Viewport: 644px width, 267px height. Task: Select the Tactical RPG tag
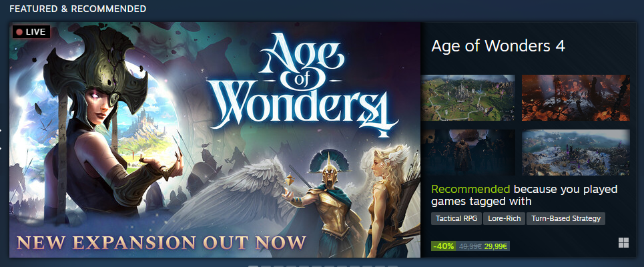pos(456,218)
